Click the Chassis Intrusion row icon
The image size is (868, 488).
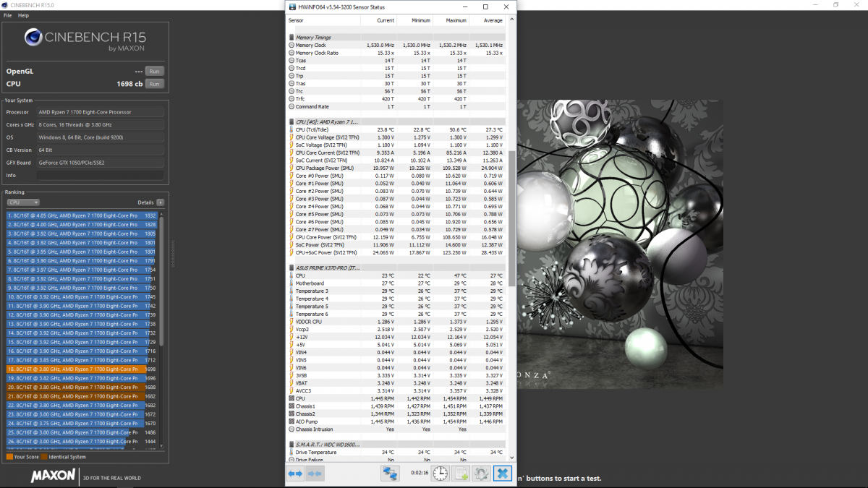tap(292, 429)
